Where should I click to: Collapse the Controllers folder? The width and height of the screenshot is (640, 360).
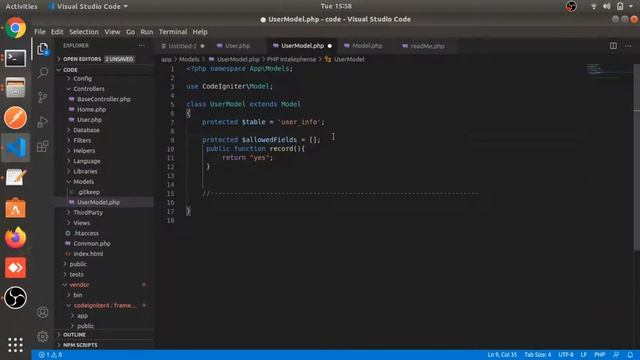89,89
